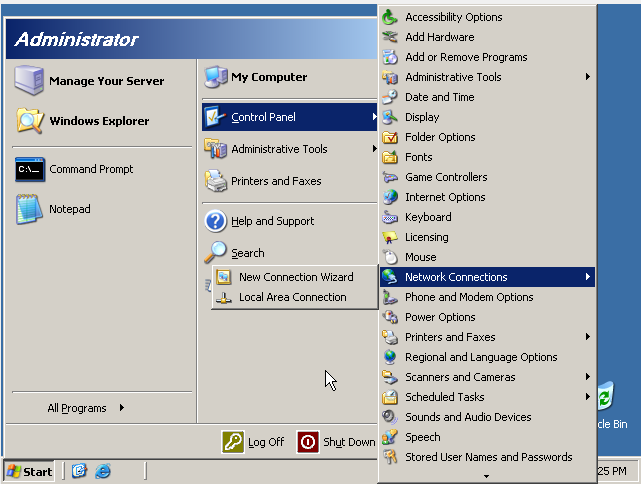The image size is (641, 484).
Task: Expand the Scheduled Tasks submenu arrow
Action: pos(588,397)
